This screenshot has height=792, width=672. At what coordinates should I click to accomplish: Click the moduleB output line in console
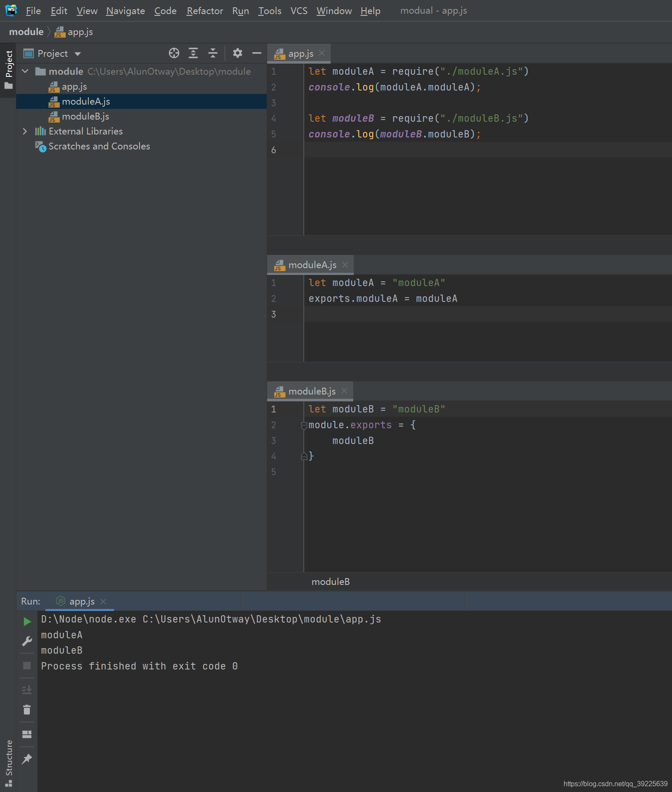point(62,650)
